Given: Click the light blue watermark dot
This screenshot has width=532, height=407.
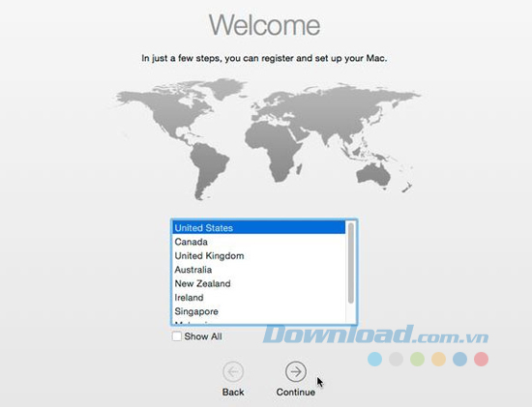Looking at the screenshot, I should pos(374,360).
